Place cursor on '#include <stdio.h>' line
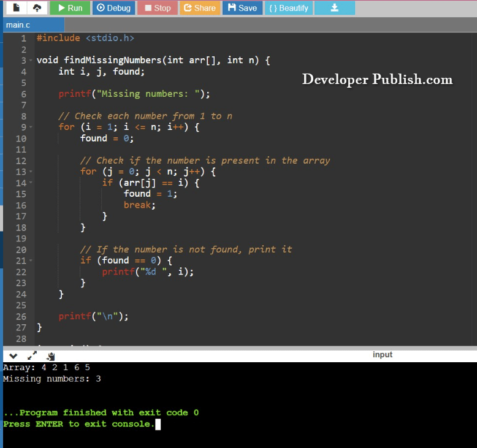 (85, 38)
